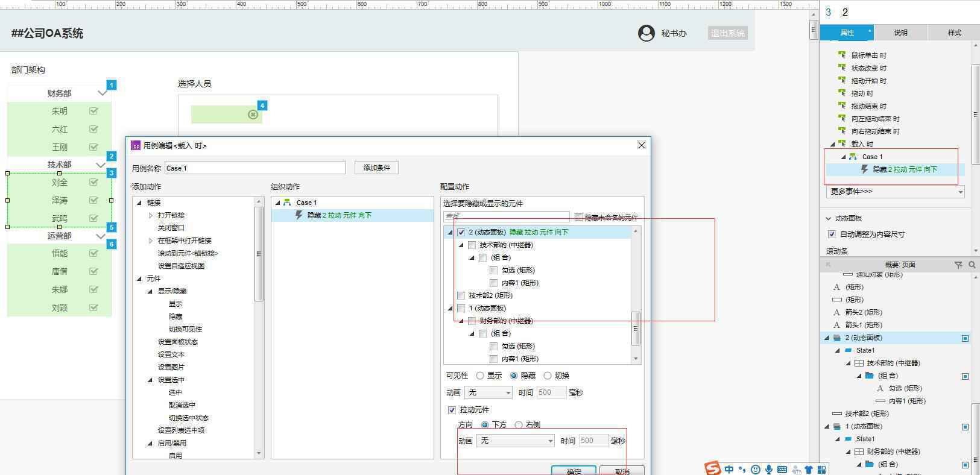Viewport: 980px width, 475px height.
Task: Collapse the 载入 时 event node
Action: tap(833, 144)
